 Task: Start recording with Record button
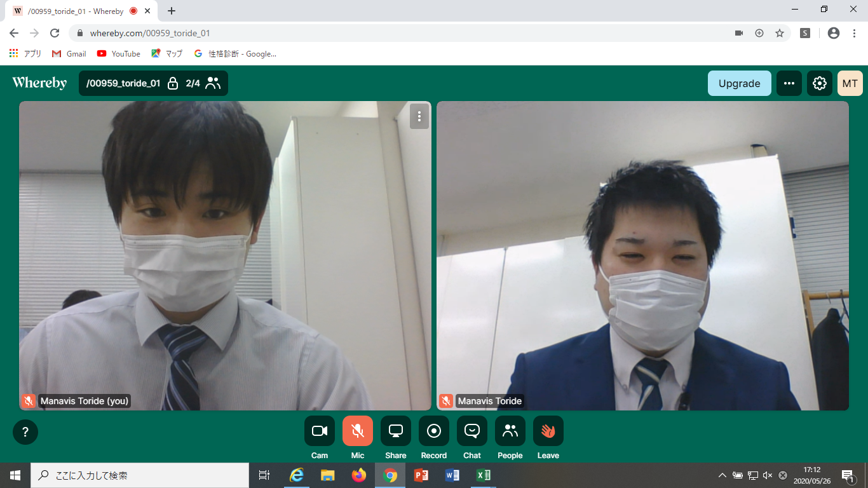434,431
